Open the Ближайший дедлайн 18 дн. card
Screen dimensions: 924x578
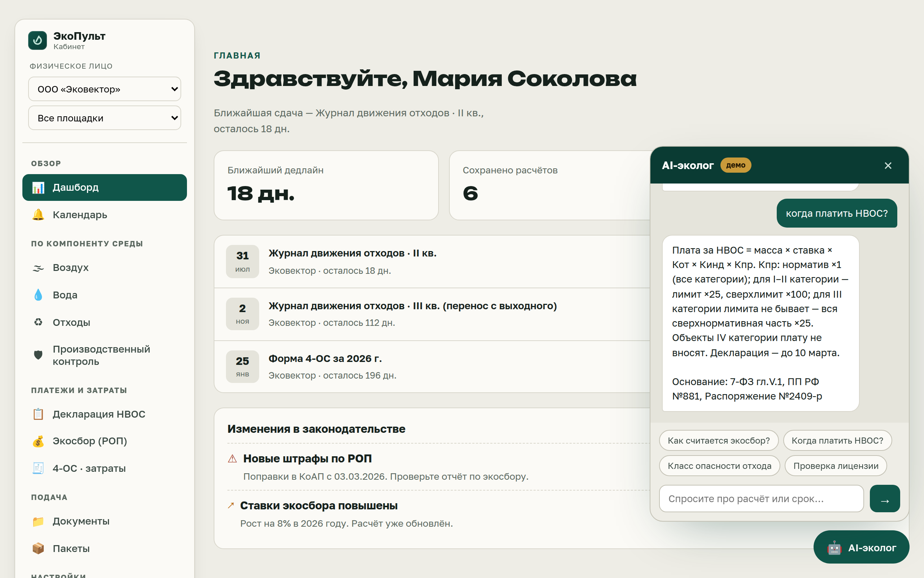[x=326, y=185]
